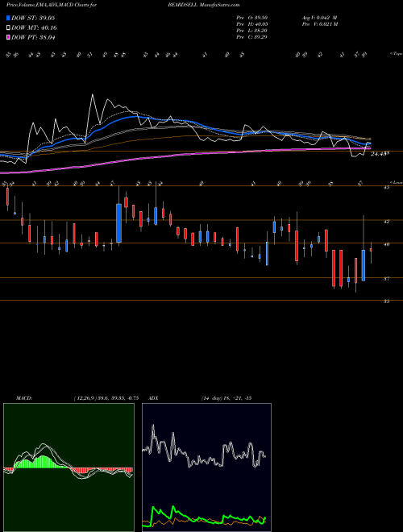
Task: Click the ADX panel title label
Action: [153, 398]
